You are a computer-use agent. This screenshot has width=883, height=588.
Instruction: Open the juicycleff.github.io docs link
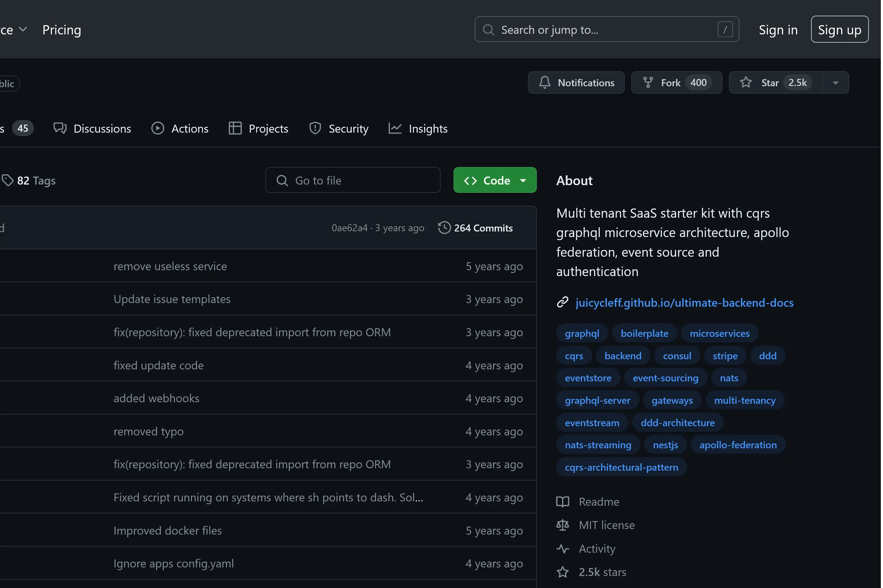684,303
